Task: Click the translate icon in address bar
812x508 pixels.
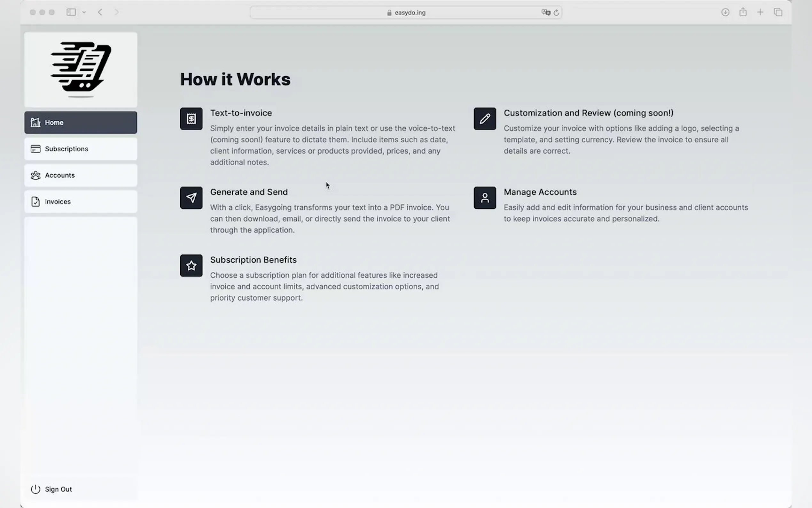Action: click(545, 12)
